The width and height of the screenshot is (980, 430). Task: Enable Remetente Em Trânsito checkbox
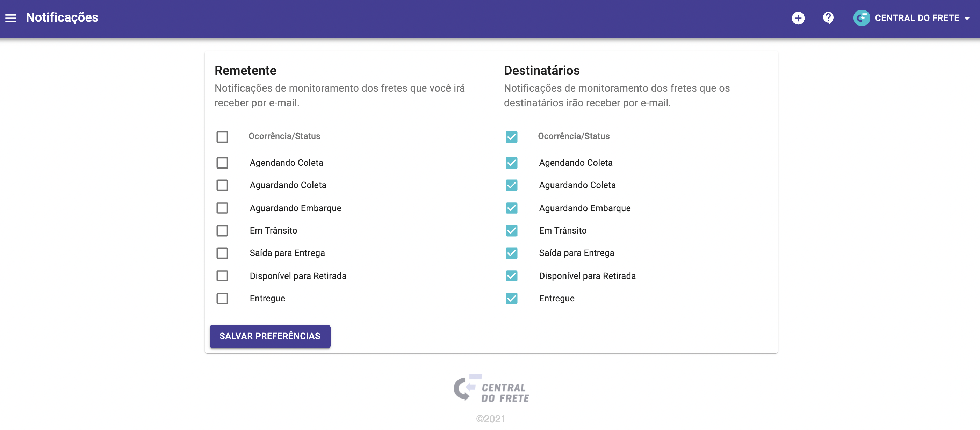coord(222,231)
